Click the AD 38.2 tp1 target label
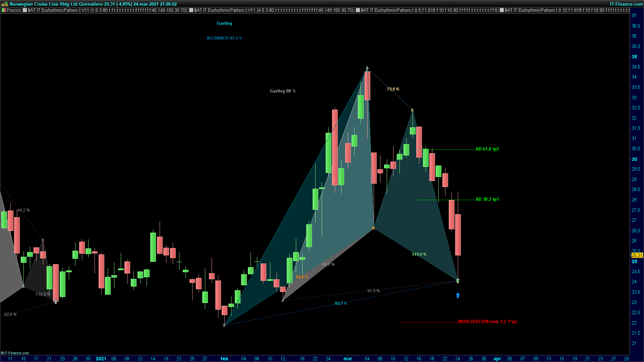Image resolution: width=644 pixels, height=362 pixels. pos(487,199)
